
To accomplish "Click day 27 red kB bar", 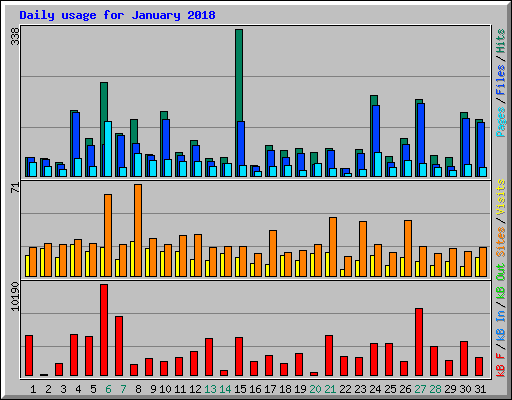I will tap(419, 342).
